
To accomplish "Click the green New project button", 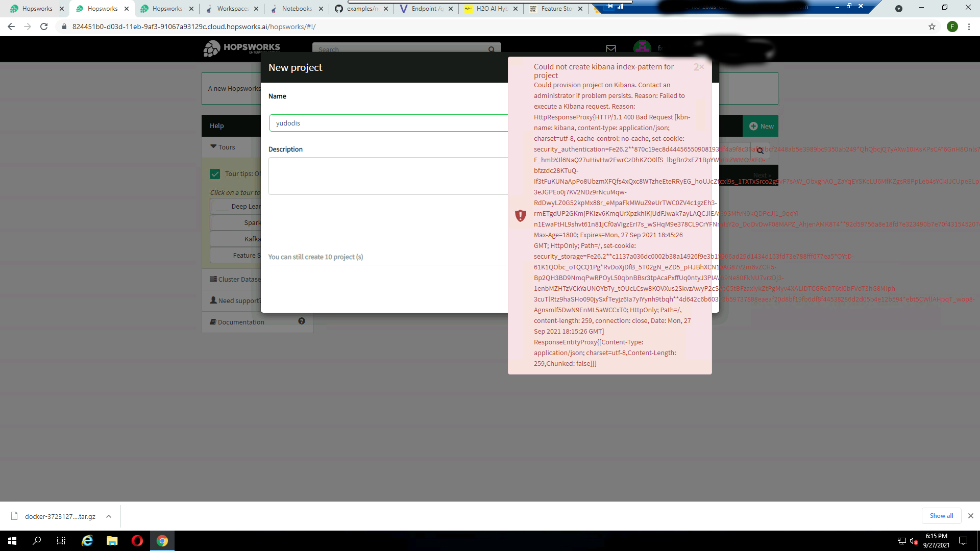I will 760,126.
